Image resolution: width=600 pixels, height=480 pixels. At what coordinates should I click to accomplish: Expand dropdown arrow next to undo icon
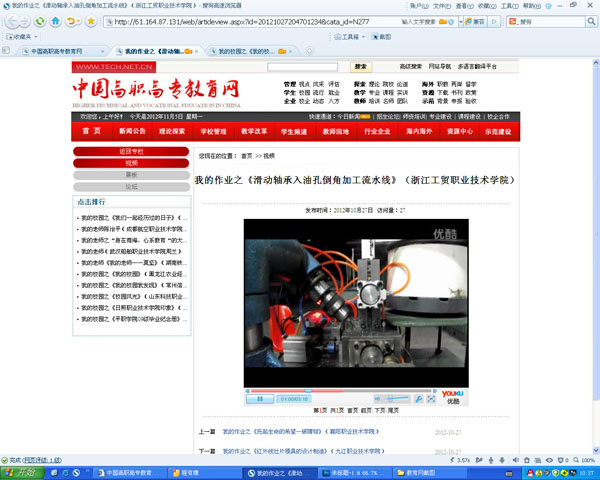coord(78,21)
